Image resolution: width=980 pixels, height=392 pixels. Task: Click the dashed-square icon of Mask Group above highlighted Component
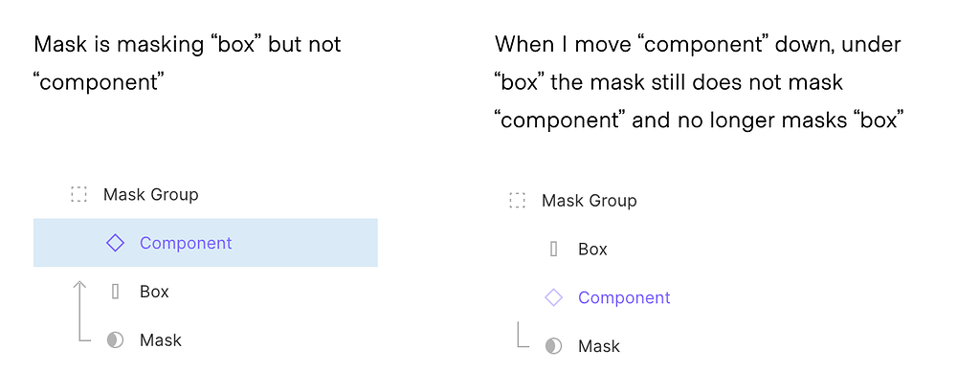78,194
